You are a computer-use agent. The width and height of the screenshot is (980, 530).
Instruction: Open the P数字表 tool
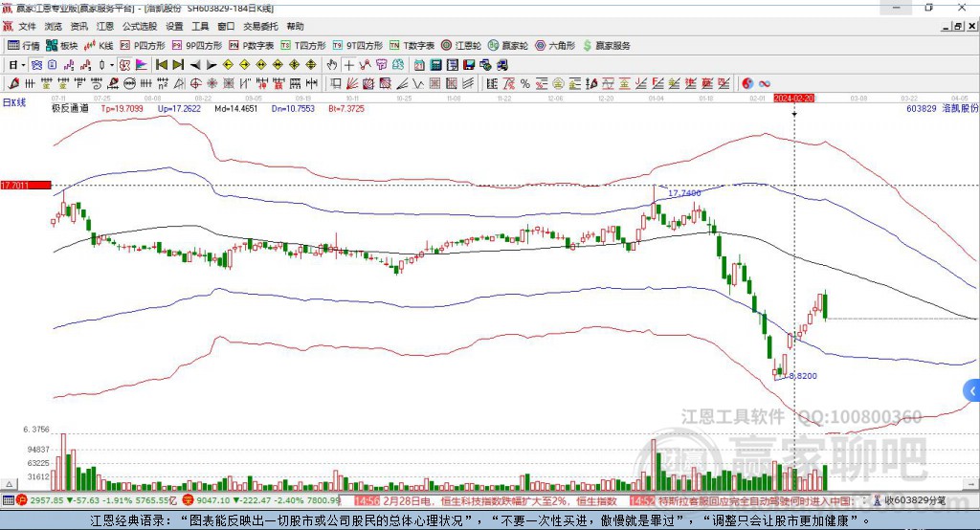(x=252, y=46)
